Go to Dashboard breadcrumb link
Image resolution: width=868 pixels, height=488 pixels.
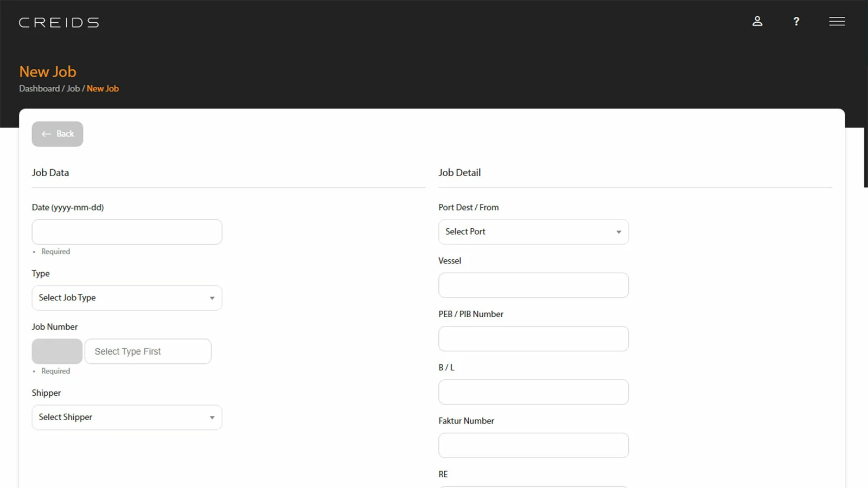tap(39, 88)
